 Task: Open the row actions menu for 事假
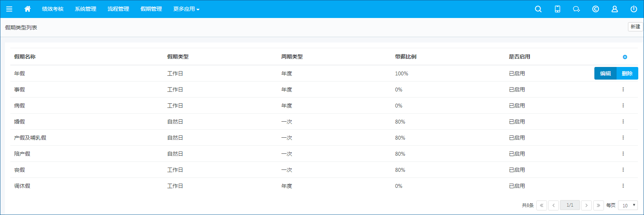pos(623,90)
